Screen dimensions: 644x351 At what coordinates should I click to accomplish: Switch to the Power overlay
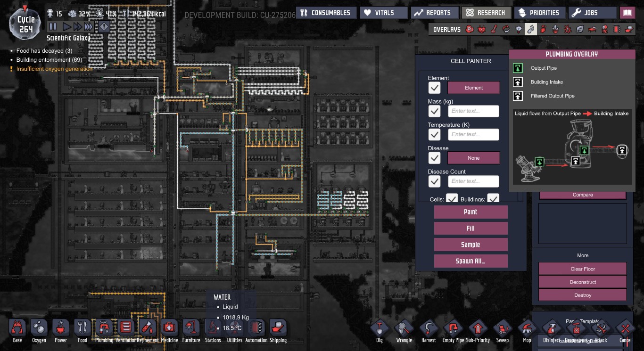(481, 29)
